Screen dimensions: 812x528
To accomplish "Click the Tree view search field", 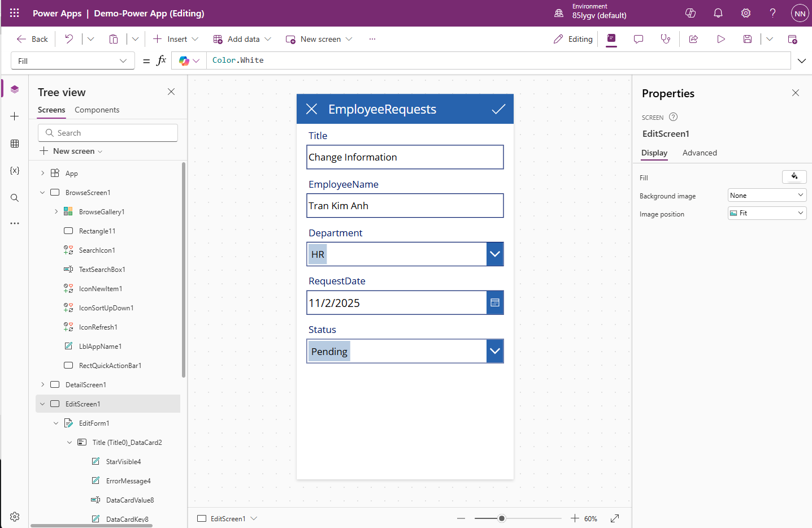I will point(108,133).
